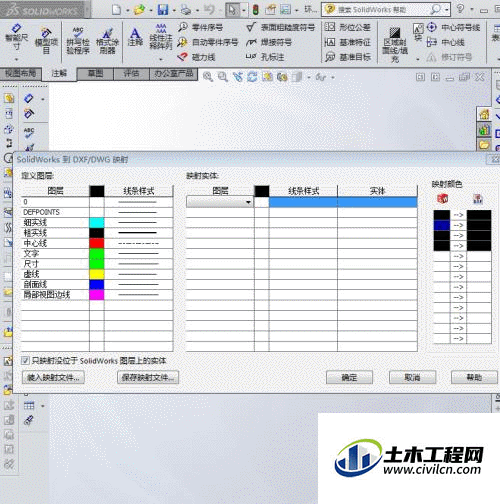Switch to the 草图 tab

click(x=95, y=73)
